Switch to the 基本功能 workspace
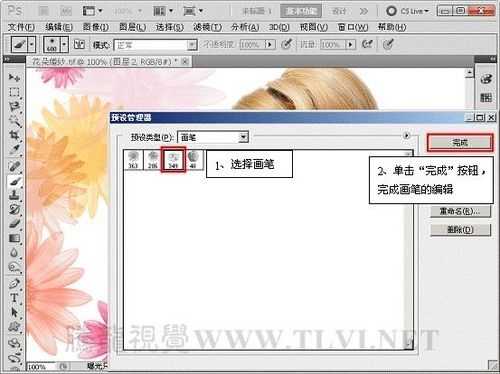This screenshot has height=374, width=500. tap(301, 11)
